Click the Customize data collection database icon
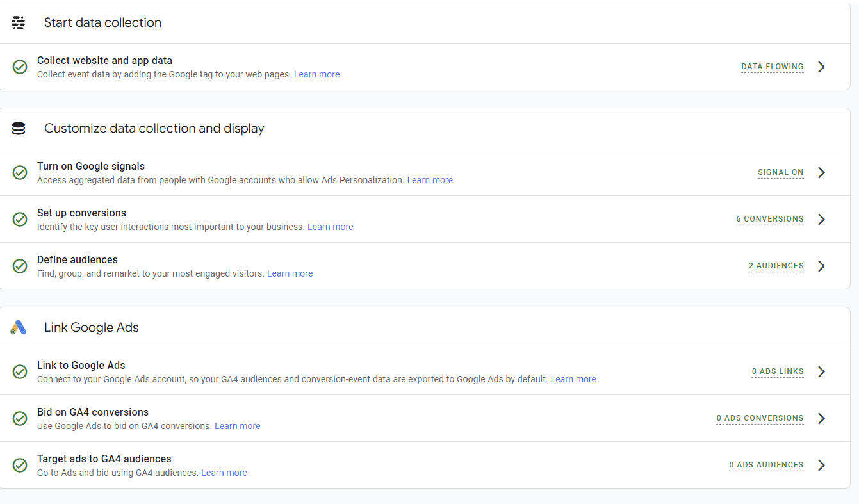 19,129
